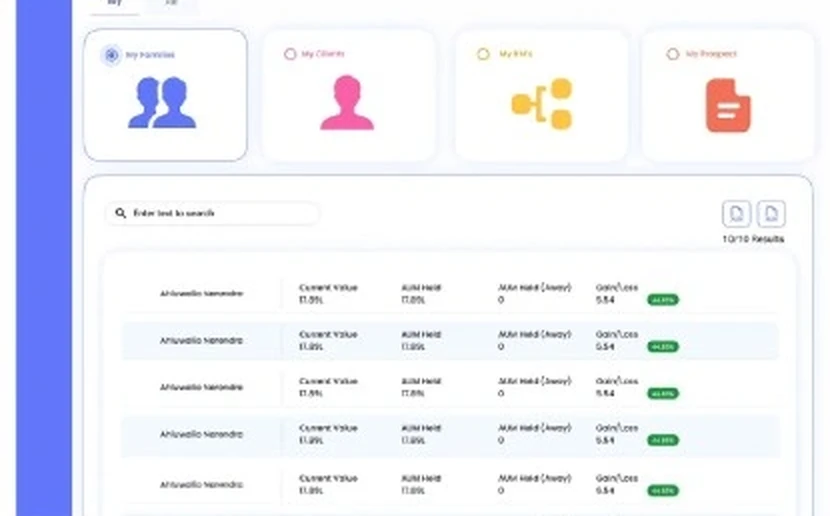Click the orange document prospect icon
This screenshot has width=830, height=516.
tap(728, 105)
